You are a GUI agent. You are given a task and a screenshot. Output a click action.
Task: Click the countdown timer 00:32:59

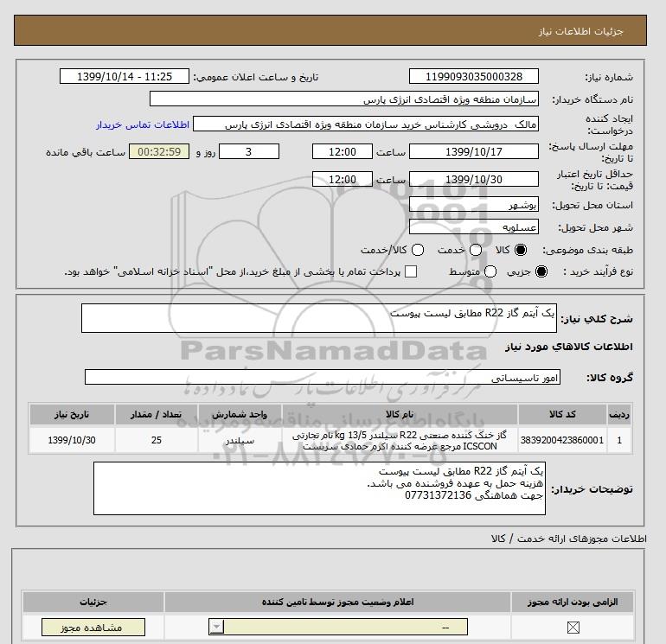(x=159, y=151)
